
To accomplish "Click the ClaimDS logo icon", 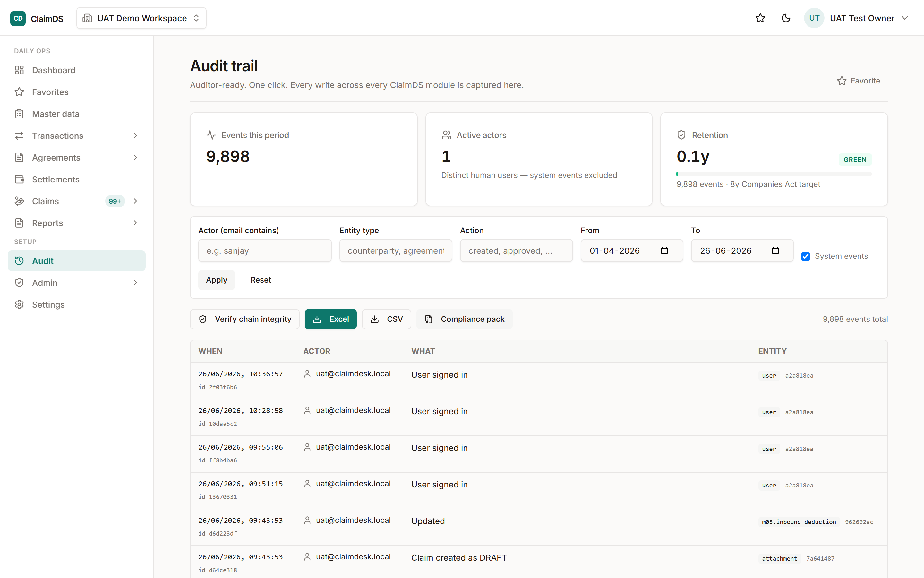I will point(18,18).
